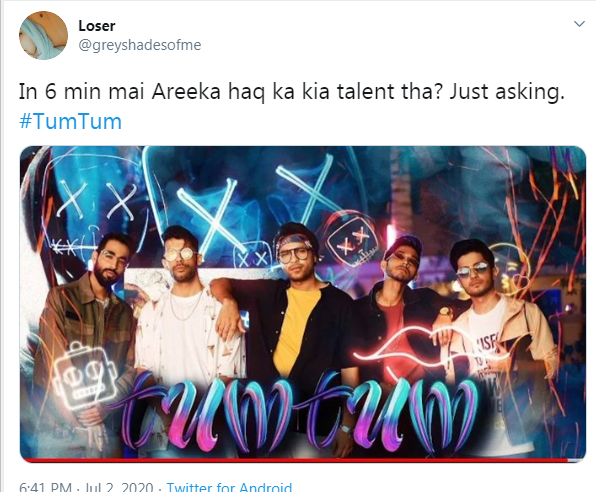Click the Jul 2, 2020 date
Viewport: 596px width, 492px height.
tap(118, 487)
